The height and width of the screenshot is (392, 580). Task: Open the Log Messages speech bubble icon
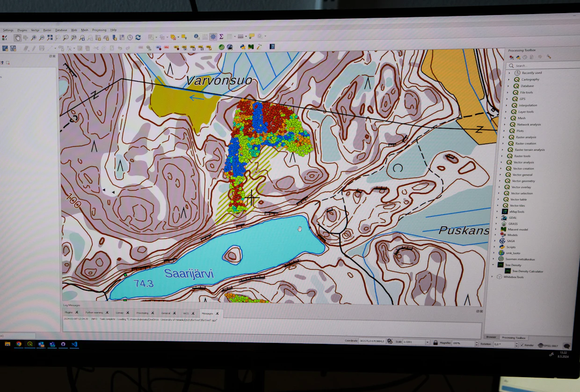[x=566, y=346]
